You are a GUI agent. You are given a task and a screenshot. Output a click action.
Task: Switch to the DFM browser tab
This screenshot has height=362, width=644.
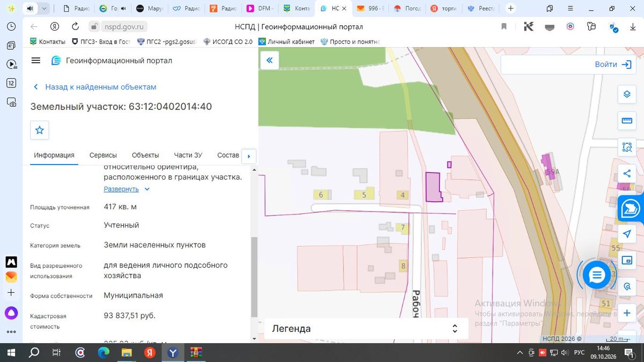coord(260,9)
